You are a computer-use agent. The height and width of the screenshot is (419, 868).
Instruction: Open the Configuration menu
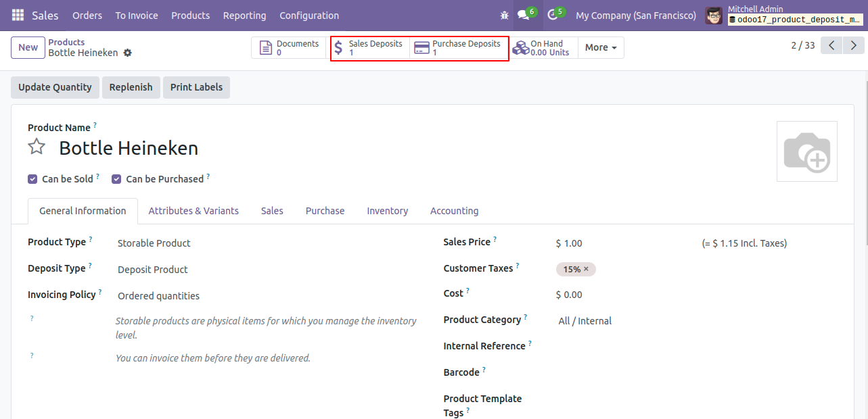click(309, 16)
